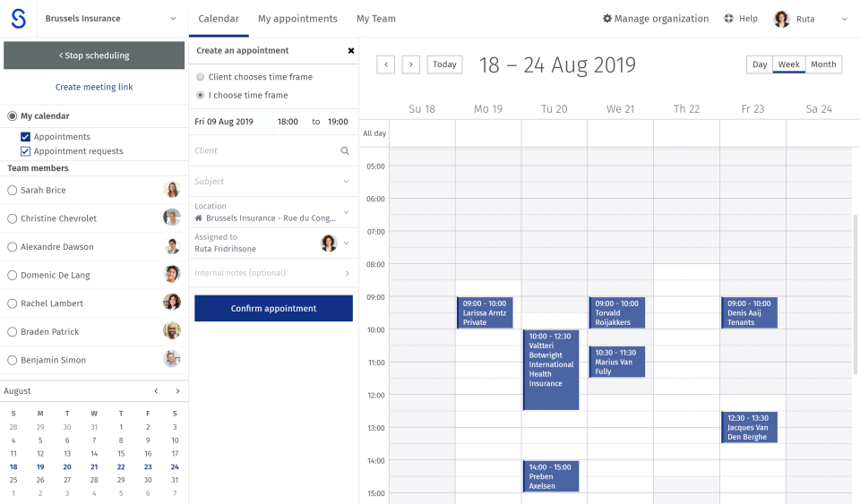
Task: Open the My Team tab
Action: [375, 19]
